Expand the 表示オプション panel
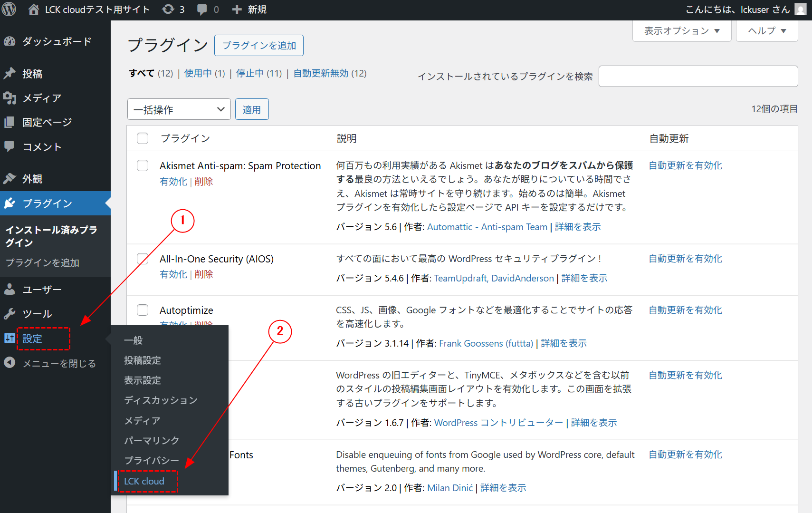 pyautogui.click(x=681, y=31)
